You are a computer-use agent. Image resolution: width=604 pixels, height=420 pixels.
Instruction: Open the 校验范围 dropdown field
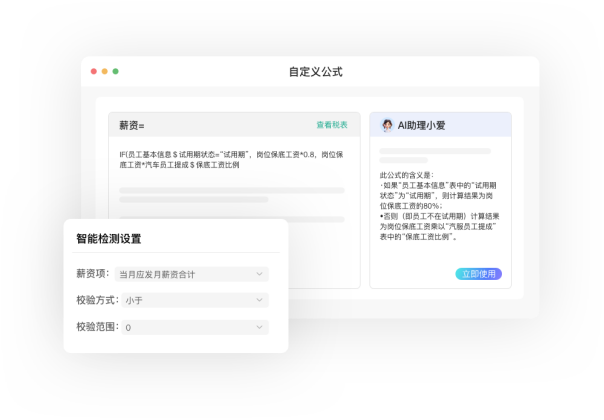tap(194, 327)
